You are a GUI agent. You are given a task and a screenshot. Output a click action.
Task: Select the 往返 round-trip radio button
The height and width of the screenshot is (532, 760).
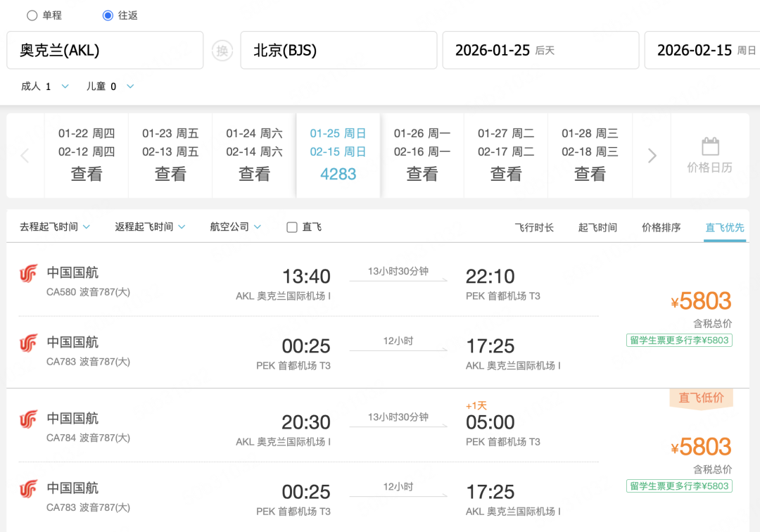pyautogui.click(x=108, y=15)
